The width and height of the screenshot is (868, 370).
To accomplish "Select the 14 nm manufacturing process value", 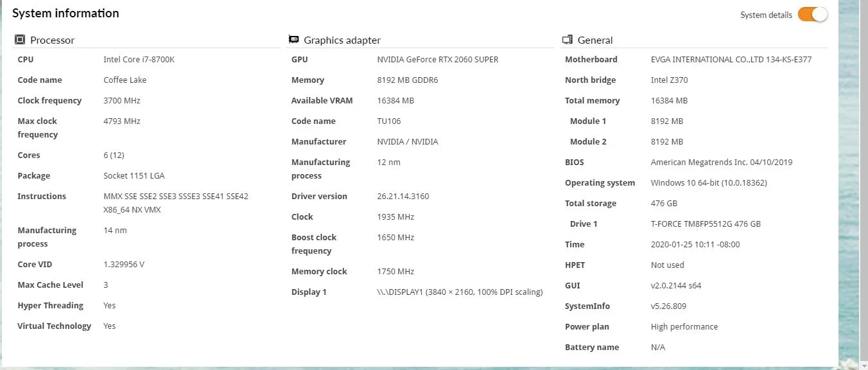I will pos(115,231).
